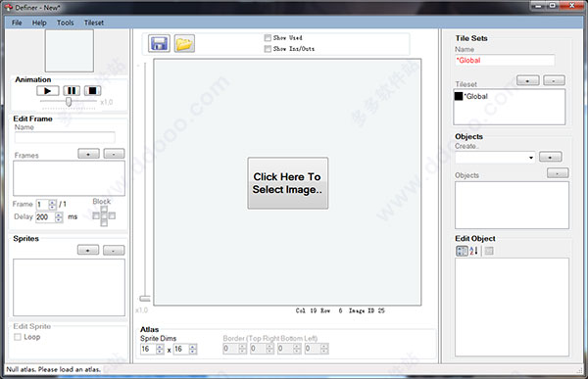Add a new frame with plus button
This screenshot has height=379, width=588.
point(88,154)
